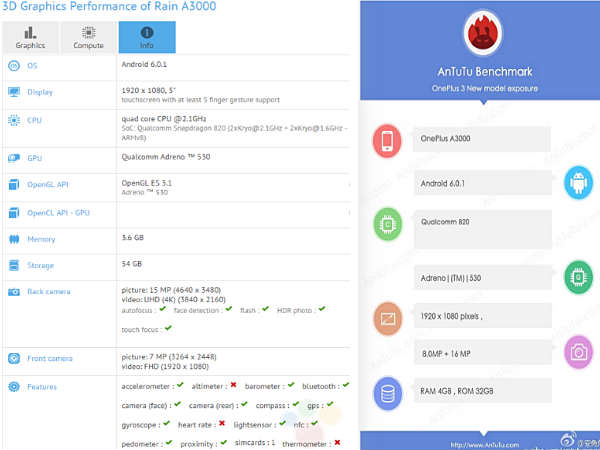The width and height of the screenshot is (600, 450).
Task: Click the Memory label
Action: click(x=41, y=240)
